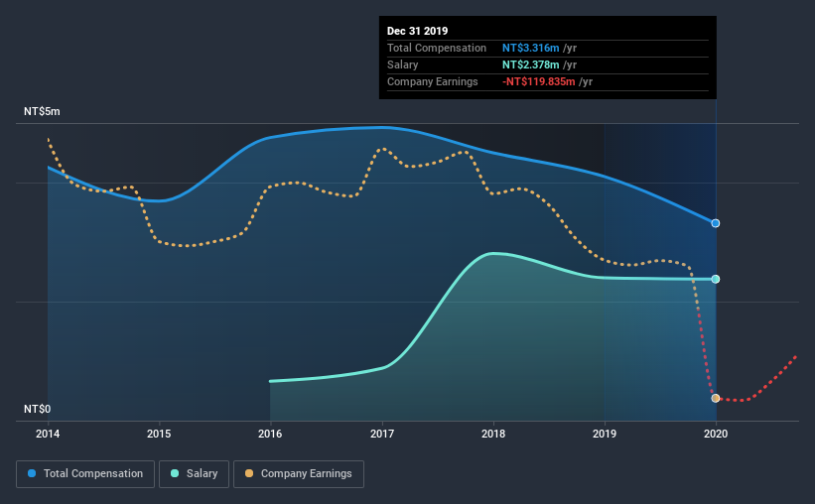Click the 2016 x-axis label
815x504 pixels.
pyautogui.click(x=270, y=434)
